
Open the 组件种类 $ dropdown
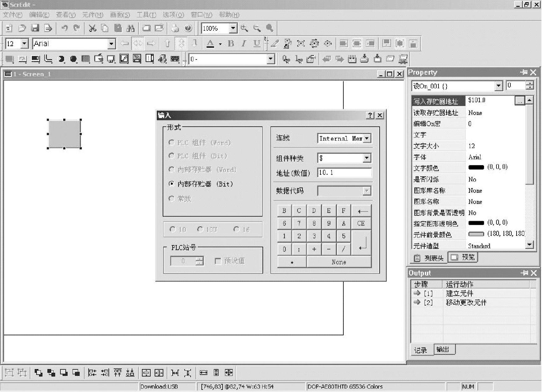367,158
